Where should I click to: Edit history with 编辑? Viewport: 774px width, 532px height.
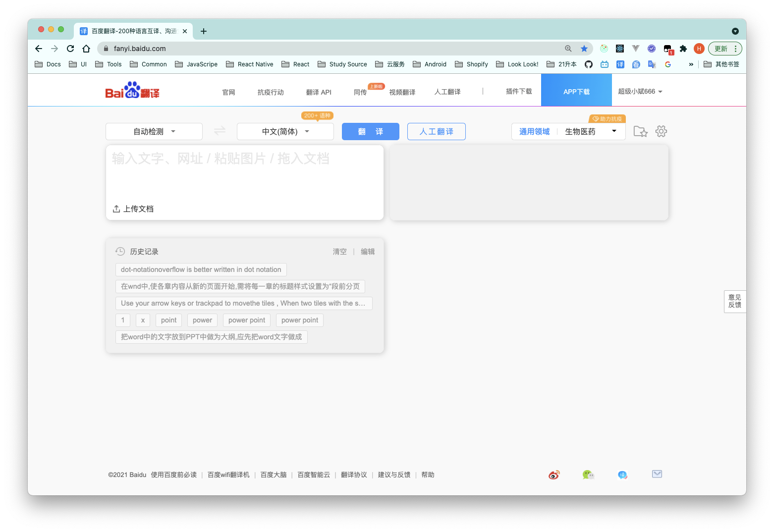click(x=368, y=252)
